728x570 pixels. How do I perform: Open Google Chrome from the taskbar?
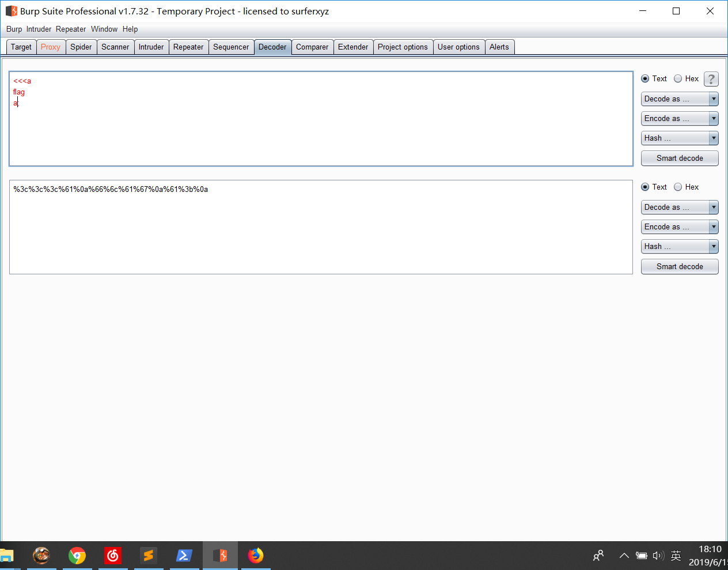tap(77, 556)
